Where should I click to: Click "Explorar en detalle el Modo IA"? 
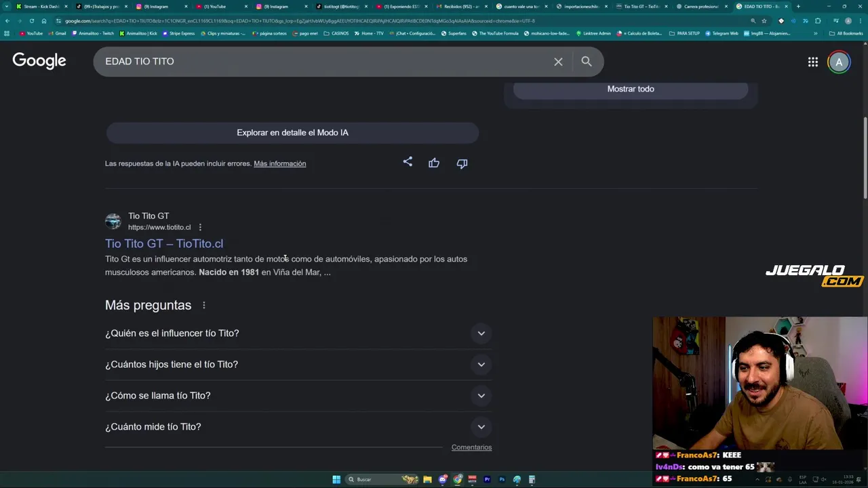click(292, 132)
